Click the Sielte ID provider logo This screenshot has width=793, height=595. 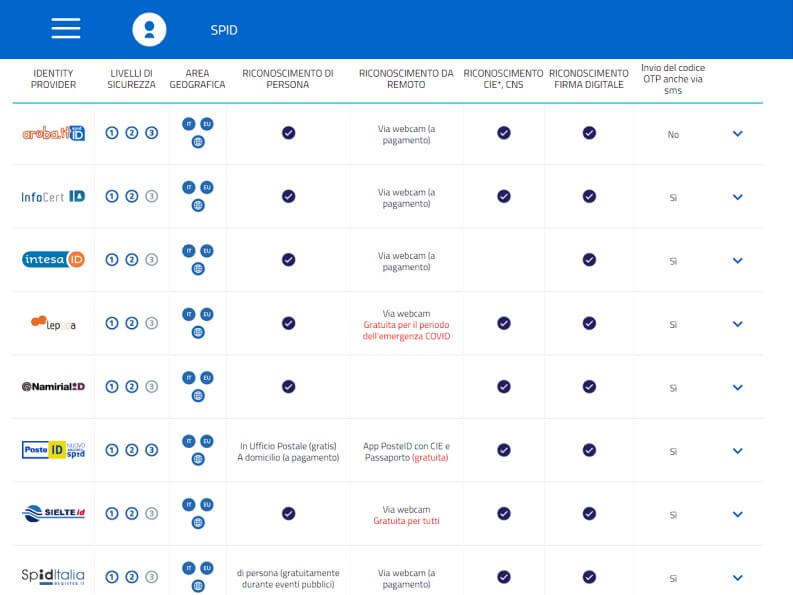click(53, 514)
